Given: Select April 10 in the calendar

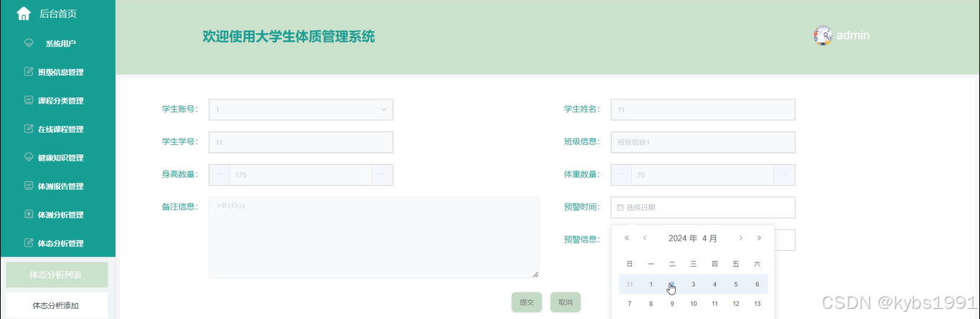Looking at the screenshot, I should (693, 304).
